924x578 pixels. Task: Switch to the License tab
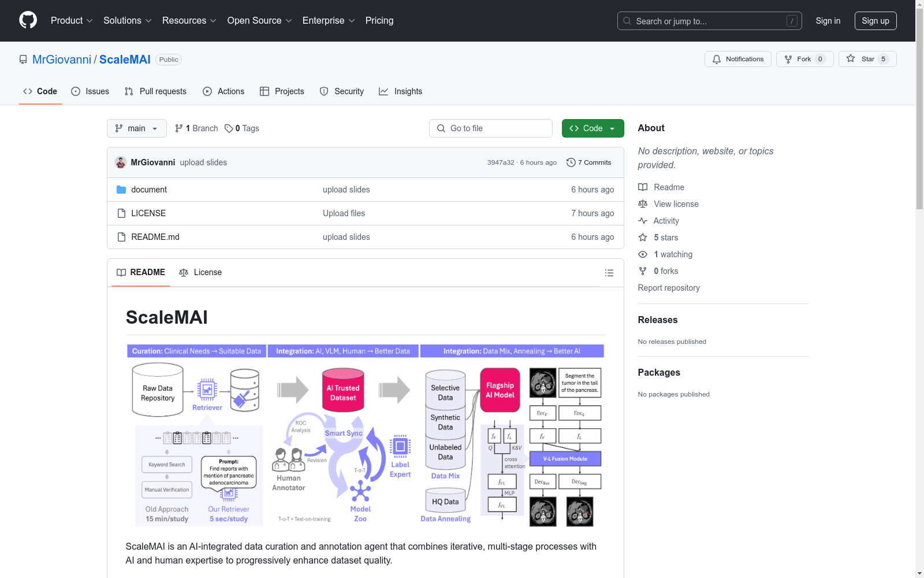[200, 272]
